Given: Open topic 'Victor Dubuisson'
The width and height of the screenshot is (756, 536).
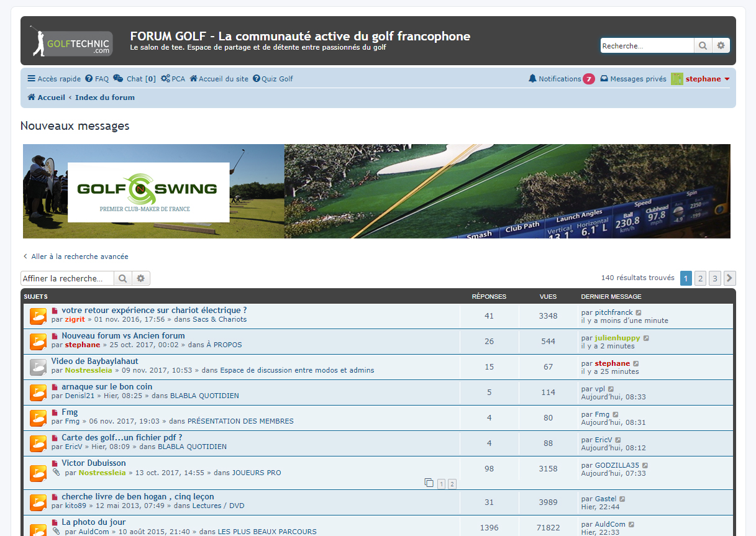Looking at the screenshot, I should click(94, 463).
